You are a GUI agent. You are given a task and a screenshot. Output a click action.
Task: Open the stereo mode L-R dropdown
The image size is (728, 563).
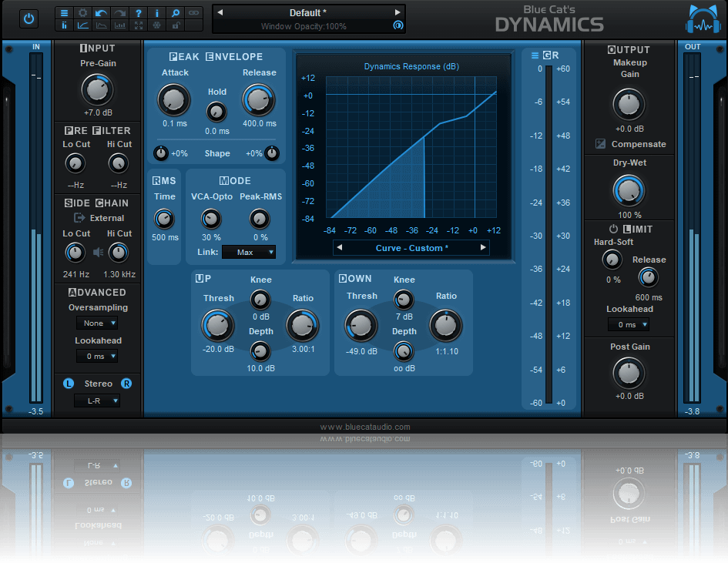(x=97, y=400)
